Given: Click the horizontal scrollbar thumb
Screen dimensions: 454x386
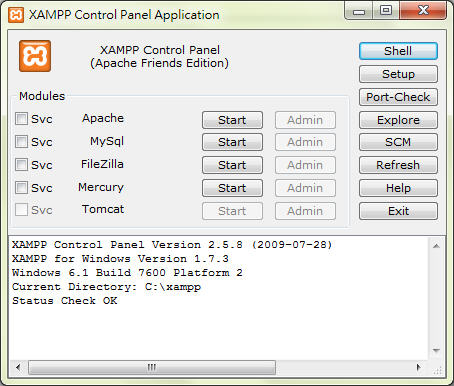Looking at the screenshot, I should 152,367.
